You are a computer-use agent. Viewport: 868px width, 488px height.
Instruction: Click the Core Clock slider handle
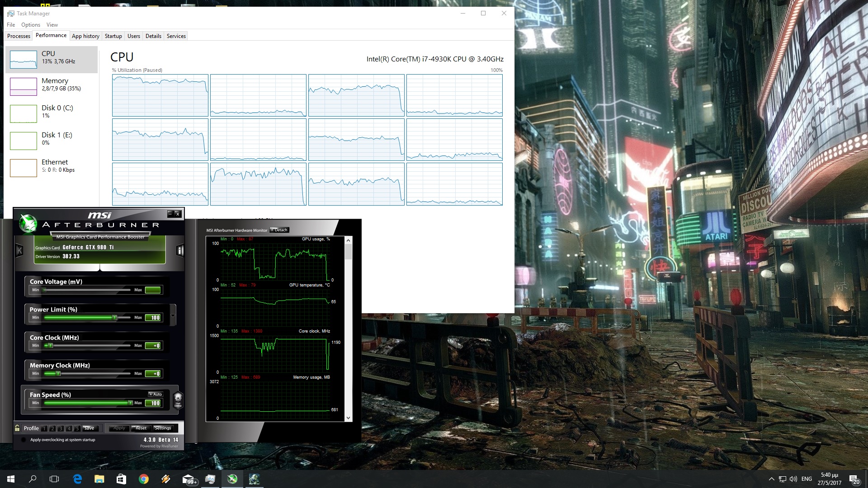(50, 346)
